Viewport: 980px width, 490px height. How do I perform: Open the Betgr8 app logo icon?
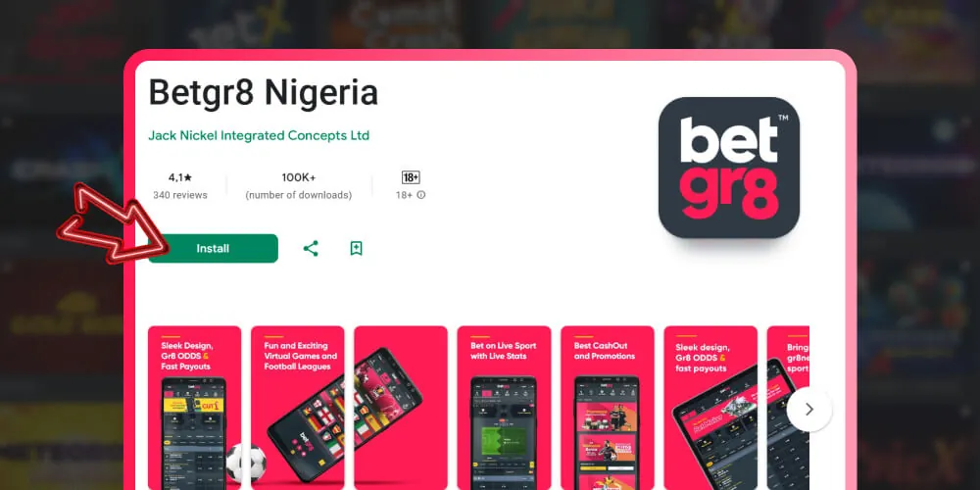729,168
